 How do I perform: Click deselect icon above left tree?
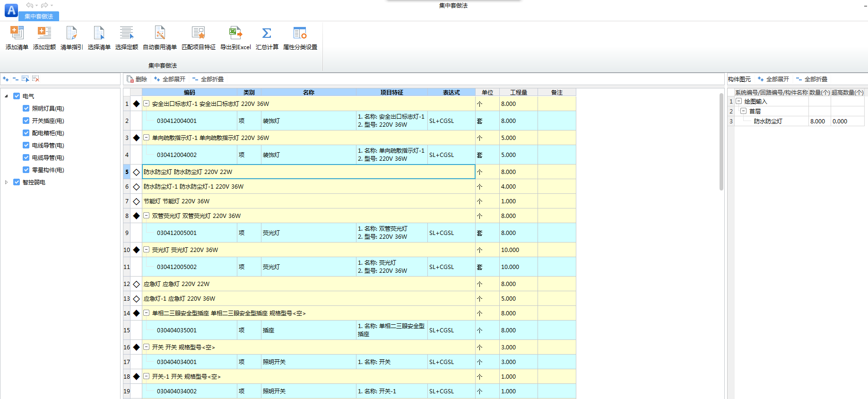[x=35, y=79]
